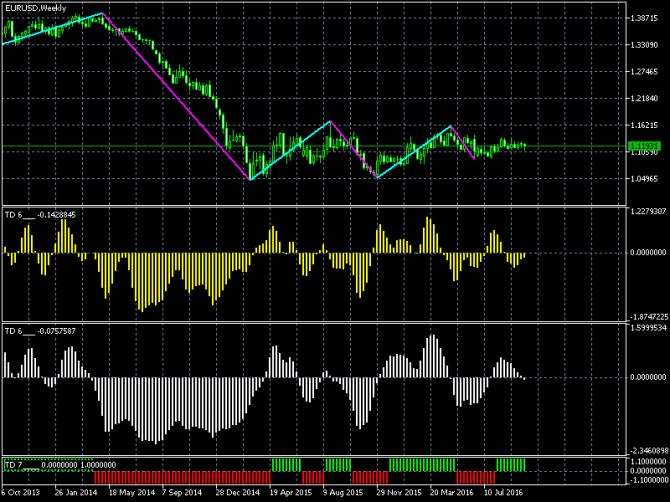Select the current price label 1.11931
This screenshot has width=670, height=502.
[x=644, y=146]
